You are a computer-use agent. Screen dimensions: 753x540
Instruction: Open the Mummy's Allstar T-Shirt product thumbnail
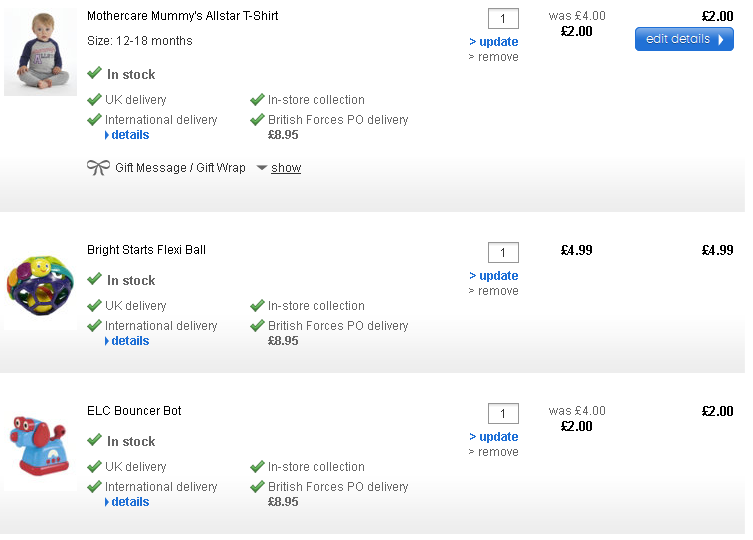tap(40, 52)
